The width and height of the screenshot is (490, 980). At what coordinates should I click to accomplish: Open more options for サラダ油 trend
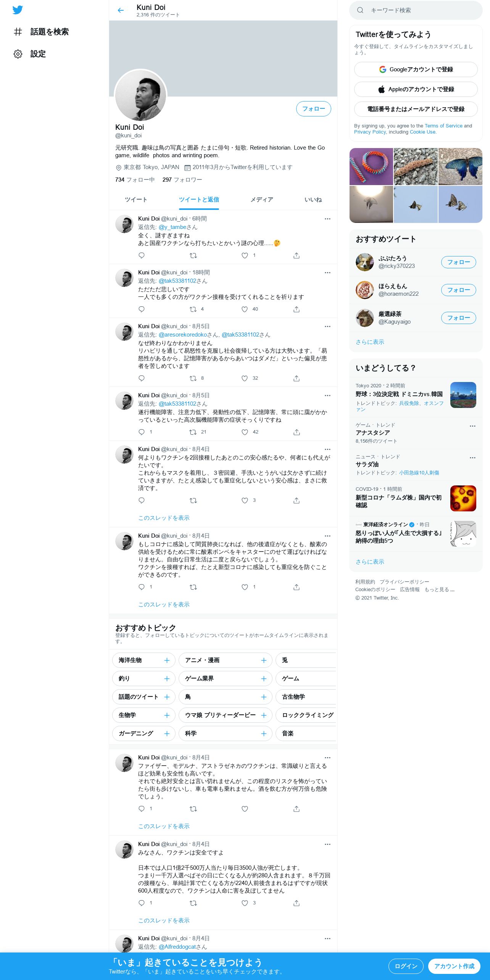point(472,458)
